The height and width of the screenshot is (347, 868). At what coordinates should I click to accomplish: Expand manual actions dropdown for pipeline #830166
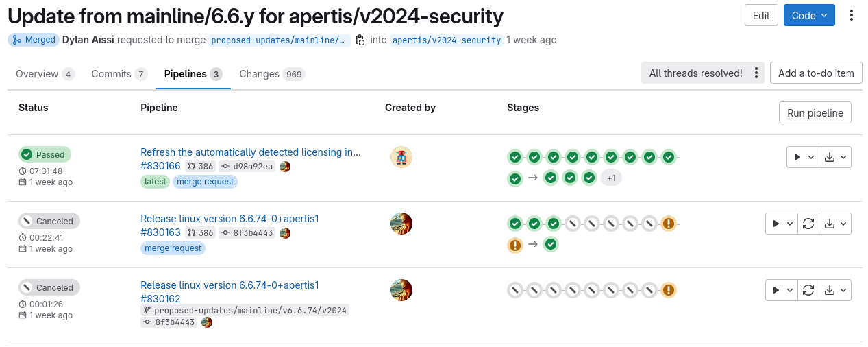(x=802, y=157)
